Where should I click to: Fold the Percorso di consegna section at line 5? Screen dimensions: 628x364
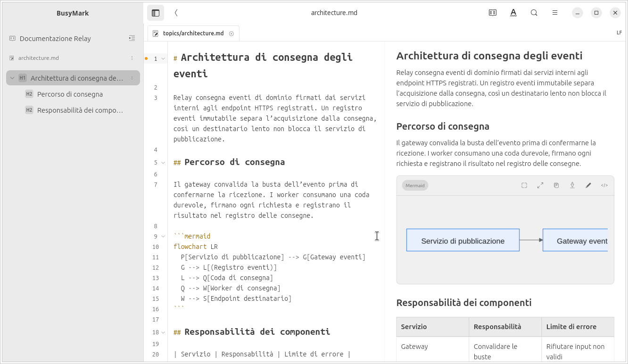tap(163, 163)
